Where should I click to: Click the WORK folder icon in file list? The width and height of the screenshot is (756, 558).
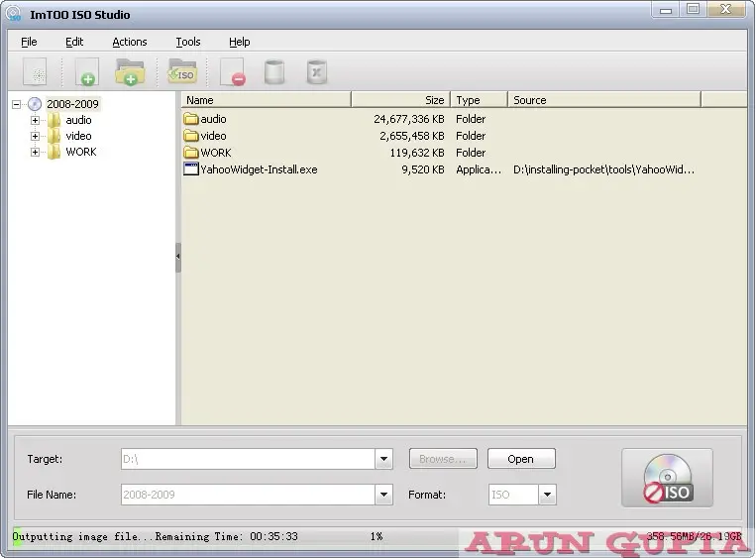pyautogui.click(x=191, y=153)
